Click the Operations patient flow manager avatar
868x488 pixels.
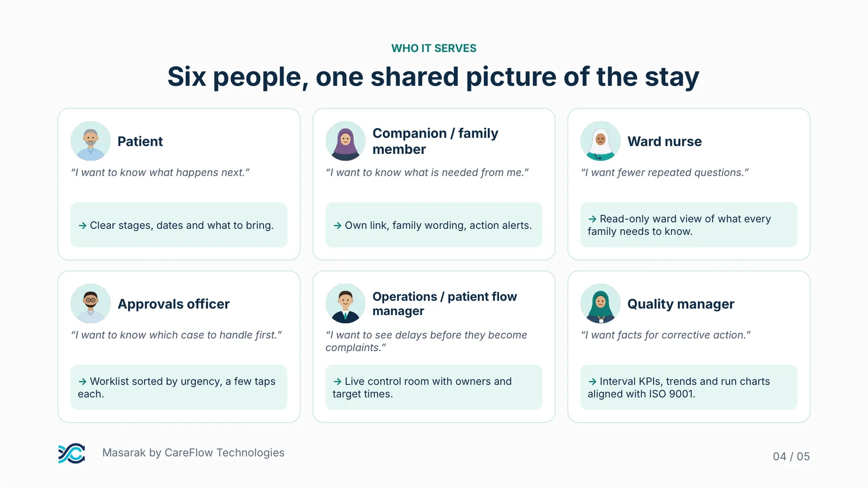point(346,304)
